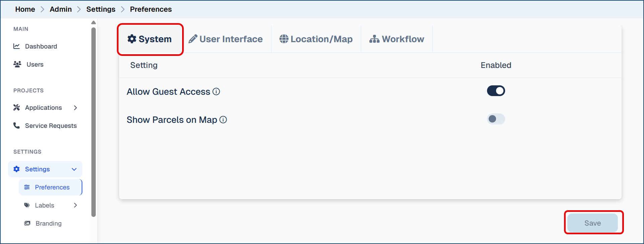Open the Location/Map tab
644x244 pixels.
[x=316, y=39]
